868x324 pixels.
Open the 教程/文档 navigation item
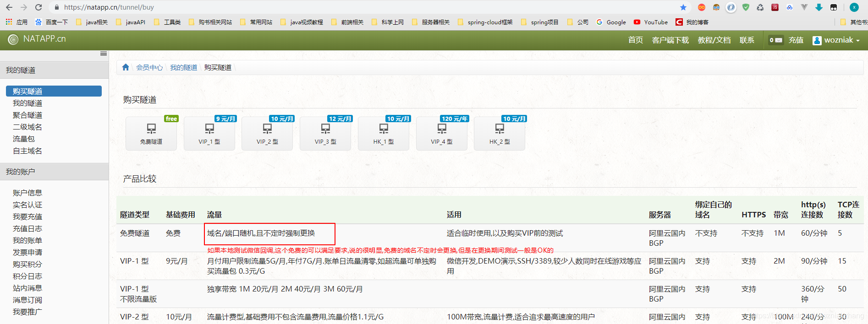click(714, 40)
